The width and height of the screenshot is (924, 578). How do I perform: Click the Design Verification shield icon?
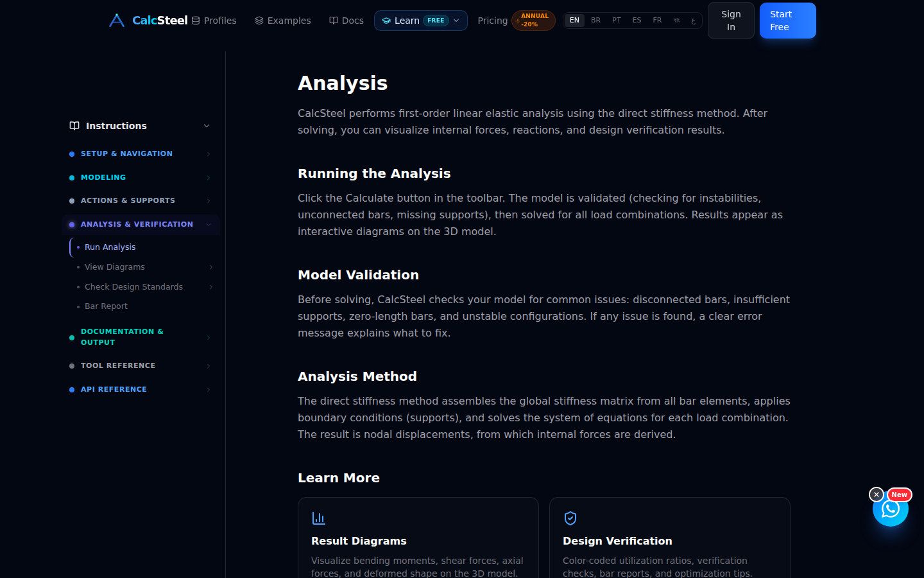pyautogui.click(x=570, y=518)
